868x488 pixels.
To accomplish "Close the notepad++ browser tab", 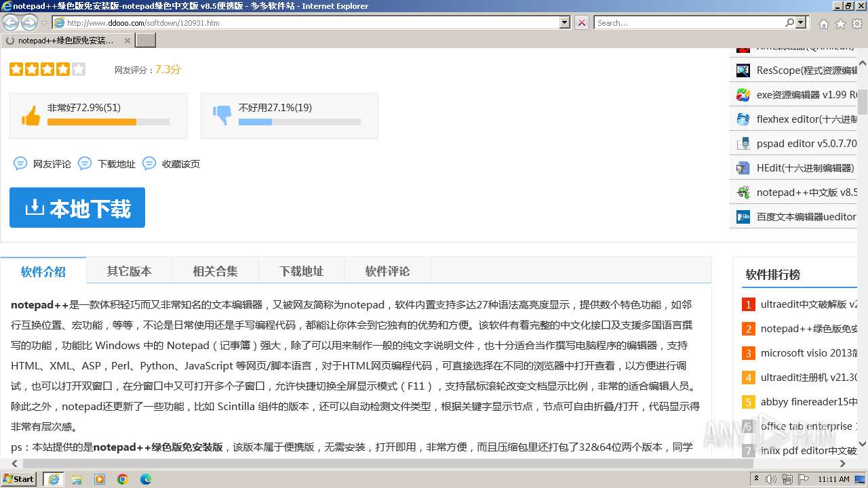I will [127, 41].
